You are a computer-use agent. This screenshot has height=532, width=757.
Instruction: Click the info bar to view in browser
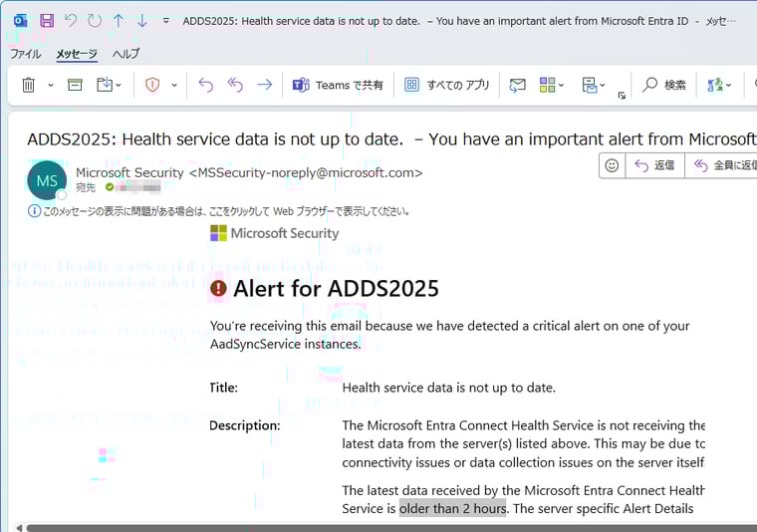(220, 211)
